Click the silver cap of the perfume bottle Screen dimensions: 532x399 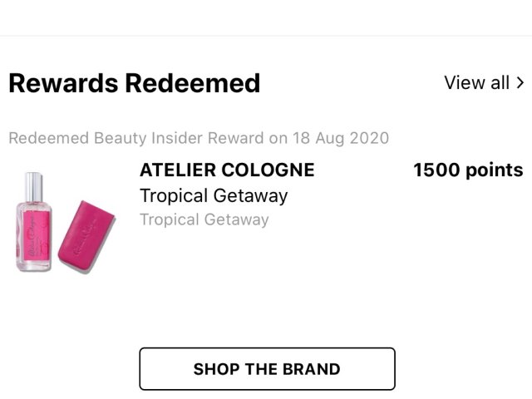pos(33,183)
